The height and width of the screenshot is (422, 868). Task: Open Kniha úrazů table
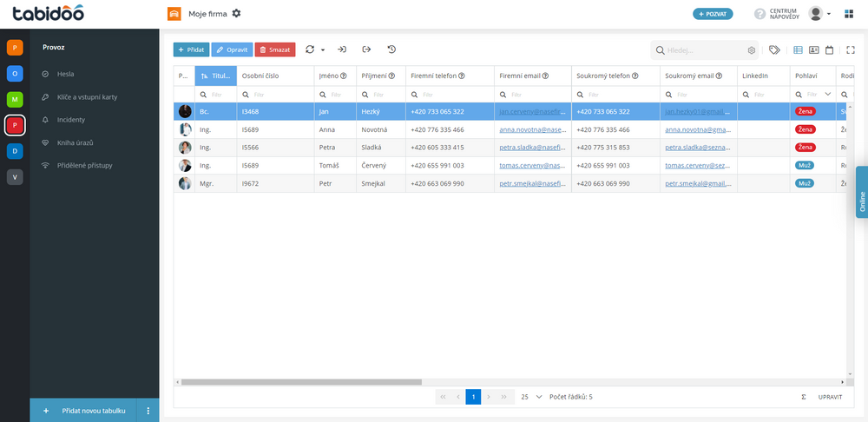[x=75, y=143]
